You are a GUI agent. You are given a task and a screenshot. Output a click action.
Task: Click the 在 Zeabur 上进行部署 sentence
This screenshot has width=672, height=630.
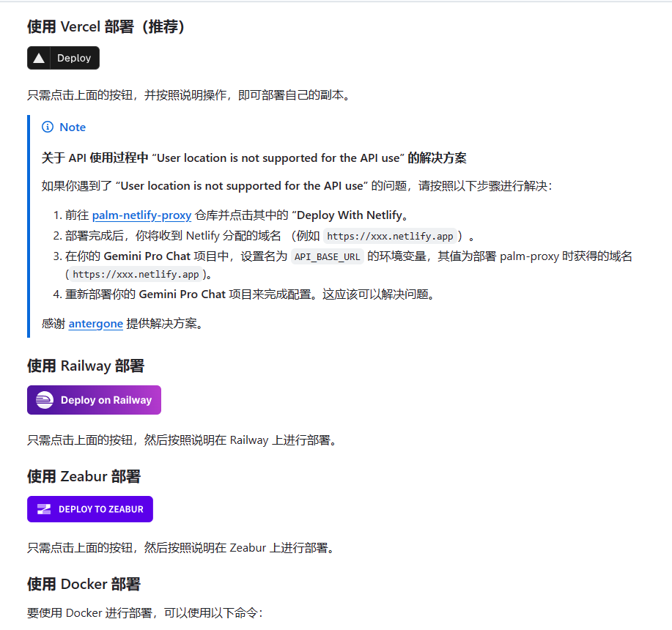pos(180,548)
